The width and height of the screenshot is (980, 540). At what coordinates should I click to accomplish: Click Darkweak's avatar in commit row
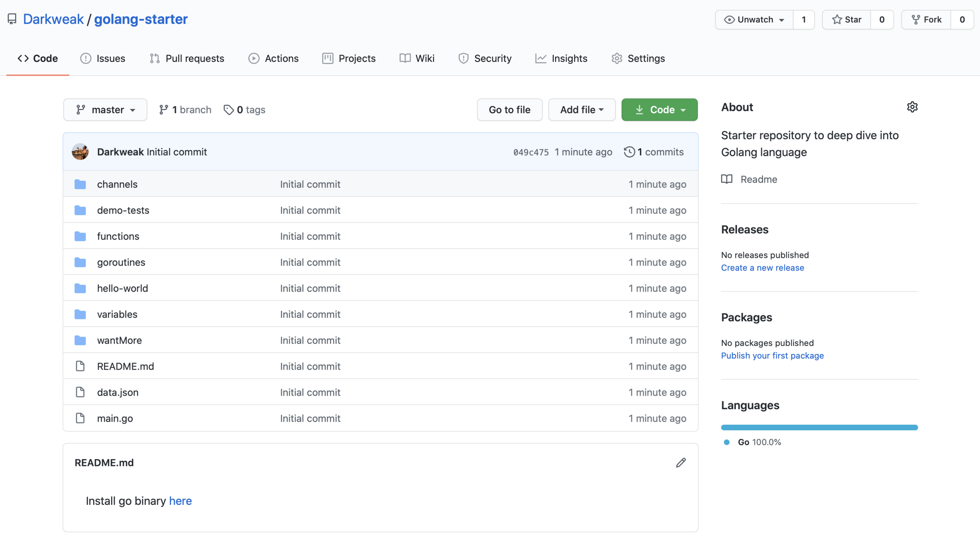pos(80,152)
